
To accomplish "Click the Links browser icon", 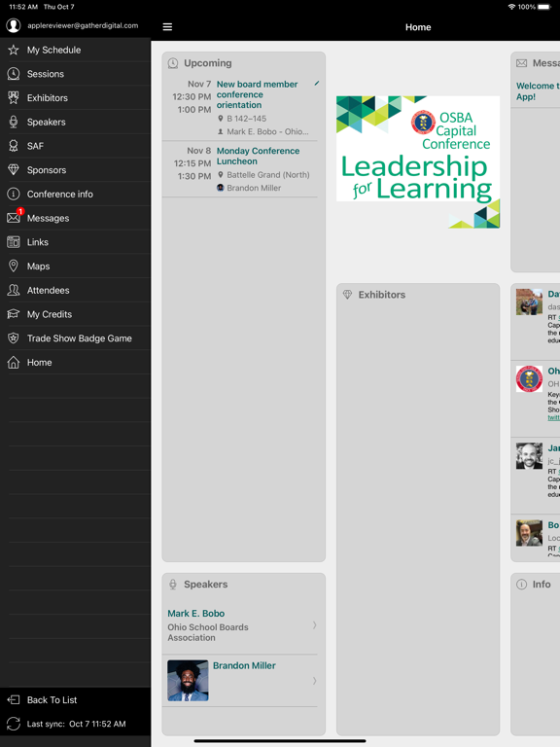I will click(14, 242).
